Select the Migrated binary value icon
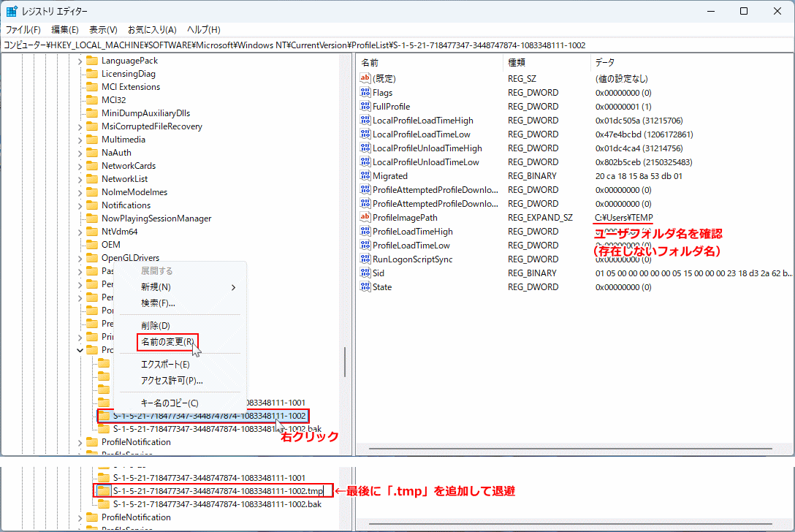The width and height of the screenshot is (795, 532). tap(365, 175)
